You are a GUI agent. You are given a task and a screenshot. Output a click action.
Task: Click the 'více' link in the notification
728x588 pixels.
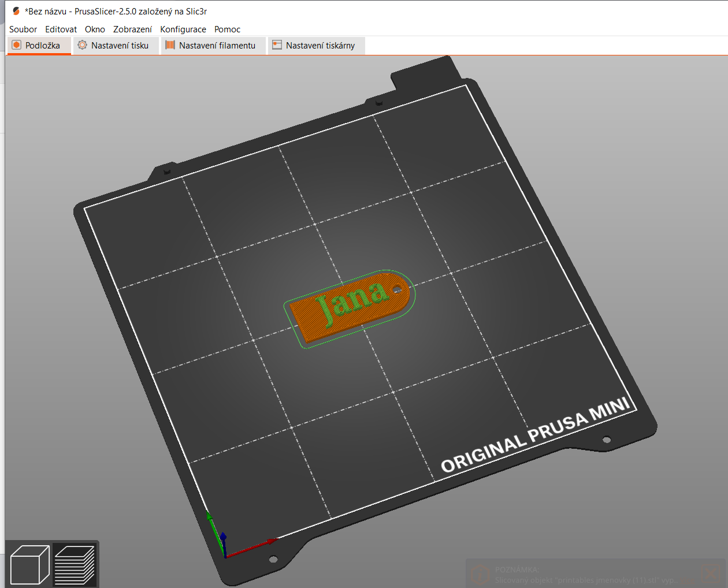point(688,580)
